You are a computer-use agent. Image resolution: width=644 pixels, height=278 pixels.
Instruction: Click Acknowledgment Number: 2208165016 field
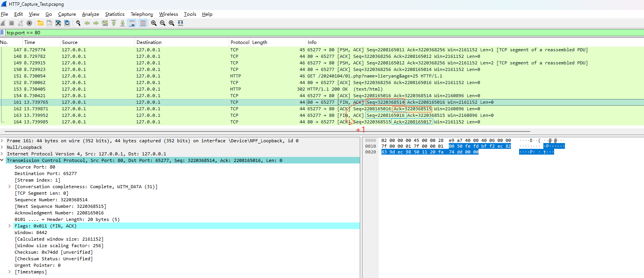[x=59, y=213]
